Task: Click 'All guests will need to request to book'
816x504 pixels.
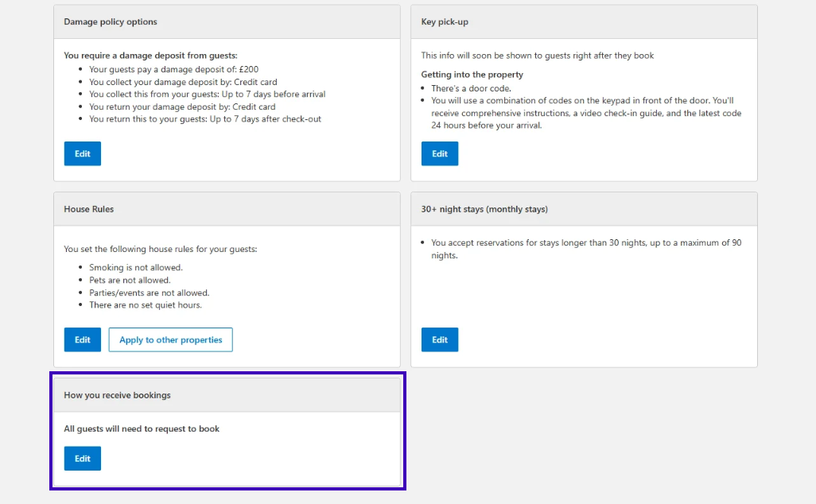Action: [x=142, y=429]
